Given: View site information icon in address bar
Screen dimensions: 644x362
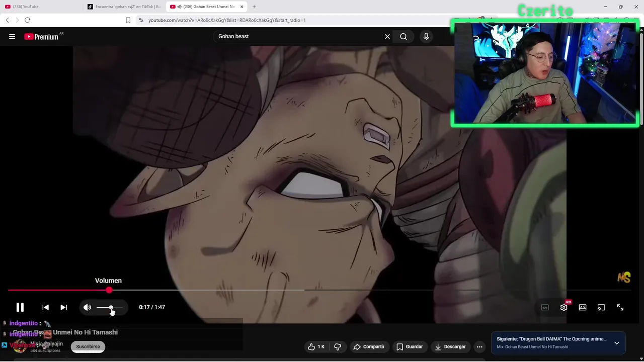Looking at the screenshot, I should pyautogui.click(x=141, y=20).
